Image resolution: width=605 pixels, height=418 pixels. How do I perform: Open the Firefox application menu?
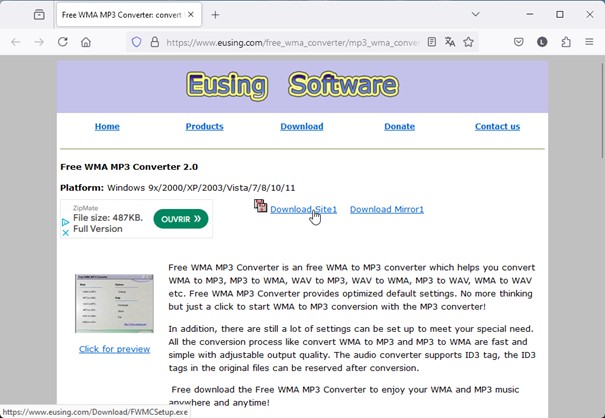pyautogui.click(x=589, y=42)
